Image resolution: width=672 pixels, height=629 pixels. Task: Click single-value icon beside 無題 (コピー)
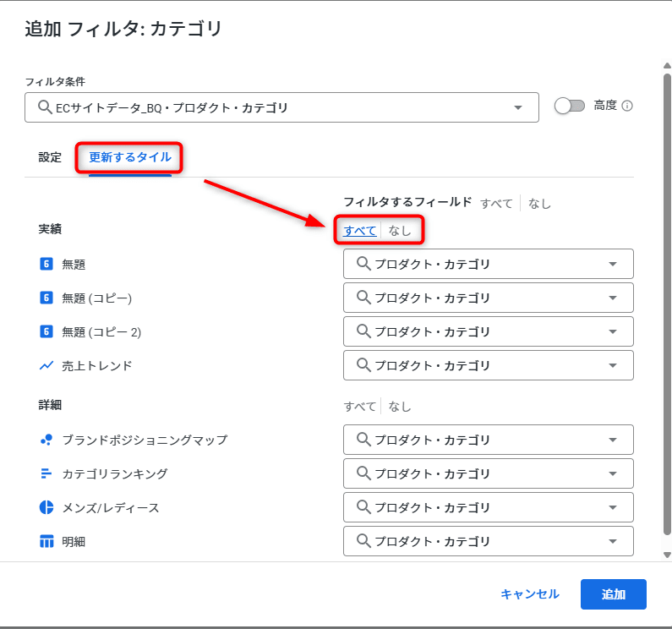46,298
